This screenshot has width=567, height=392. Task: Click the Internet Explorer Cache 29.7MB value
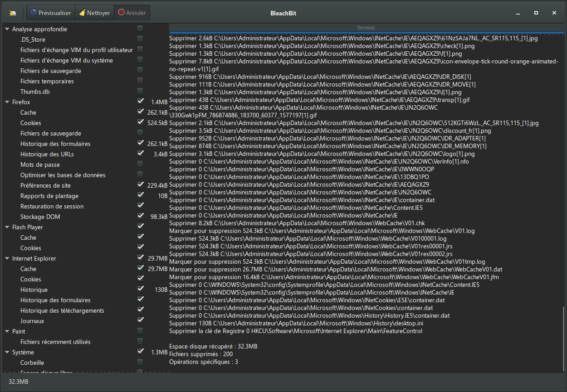157,269
